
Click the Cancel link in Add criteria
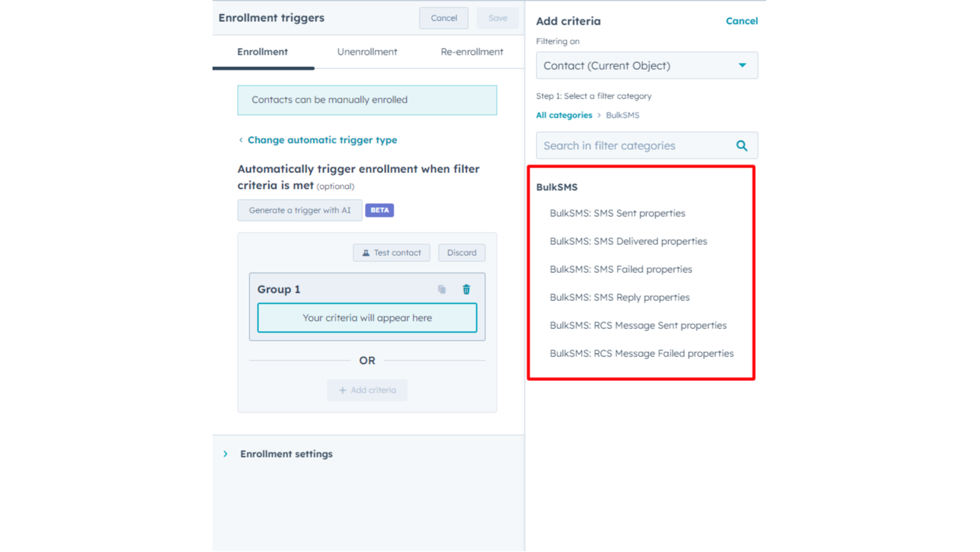[741, 21]
